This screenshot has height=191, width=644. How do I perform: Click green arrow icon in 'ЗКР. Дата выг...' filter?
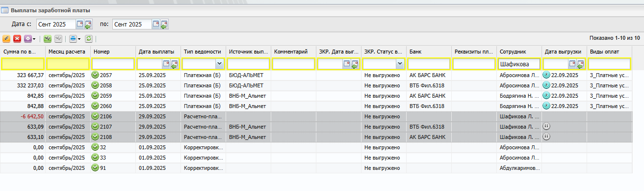click(x=355, y=64)
